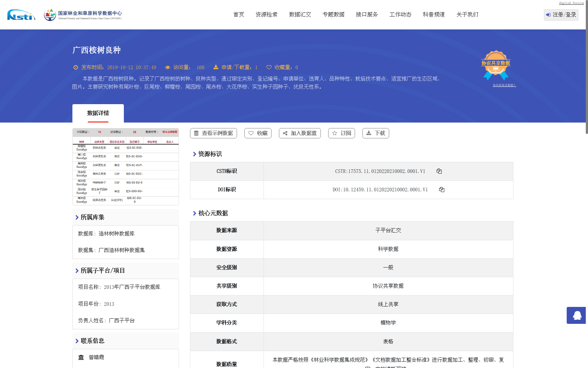Collapse the 所属库集 section chevron

click(77, 217)
